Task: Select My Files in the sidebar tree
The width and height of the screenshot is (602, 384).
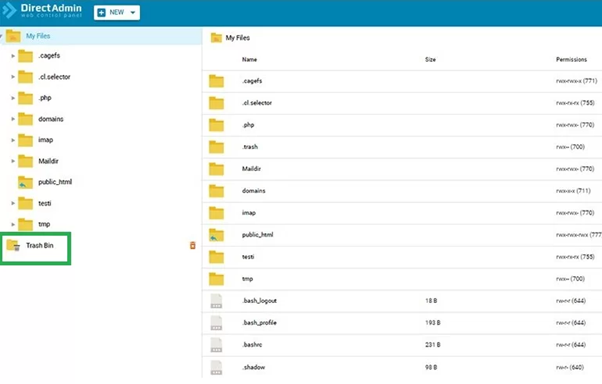Action: click(x=38, y=36)
